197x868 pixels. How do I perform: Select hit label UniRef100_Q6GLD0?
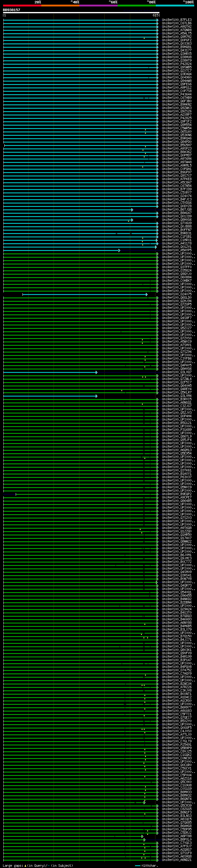pos(177,297)
